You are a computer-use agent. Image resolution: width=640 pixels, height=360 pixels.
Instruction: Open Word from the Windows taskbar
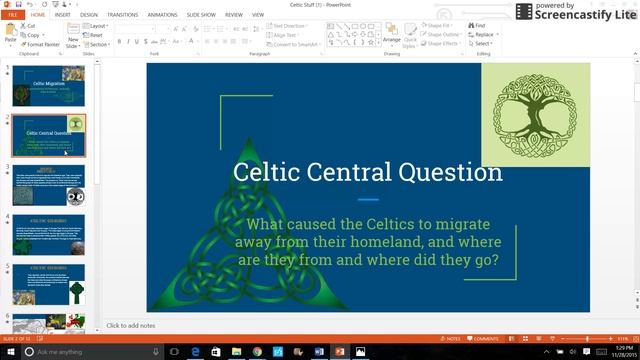(x=319, y=351)
